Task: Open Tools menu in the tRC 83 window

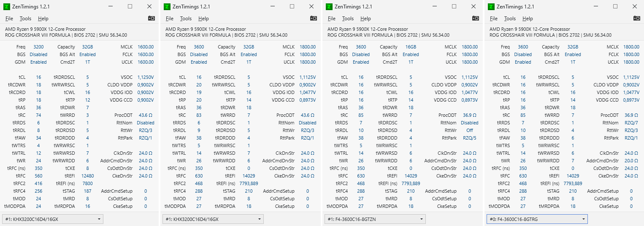Action: (x=186, y=19)
